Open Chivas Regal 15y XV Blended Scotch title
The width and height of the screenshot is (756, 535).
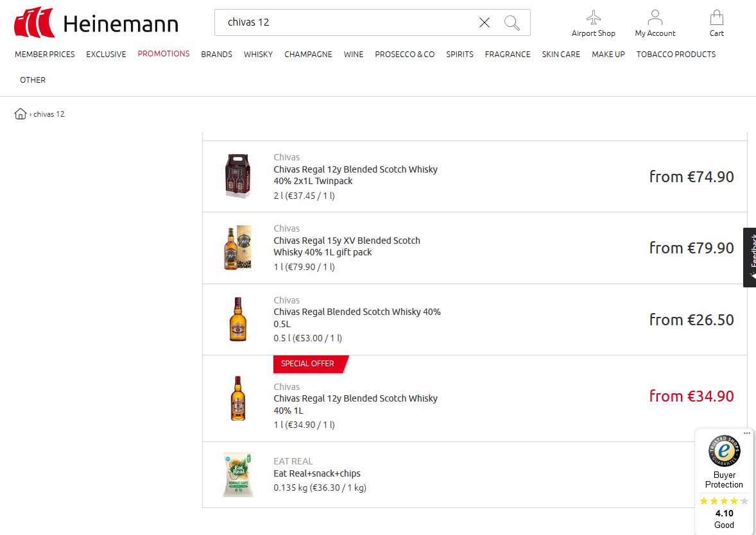(x=347, y=246)
